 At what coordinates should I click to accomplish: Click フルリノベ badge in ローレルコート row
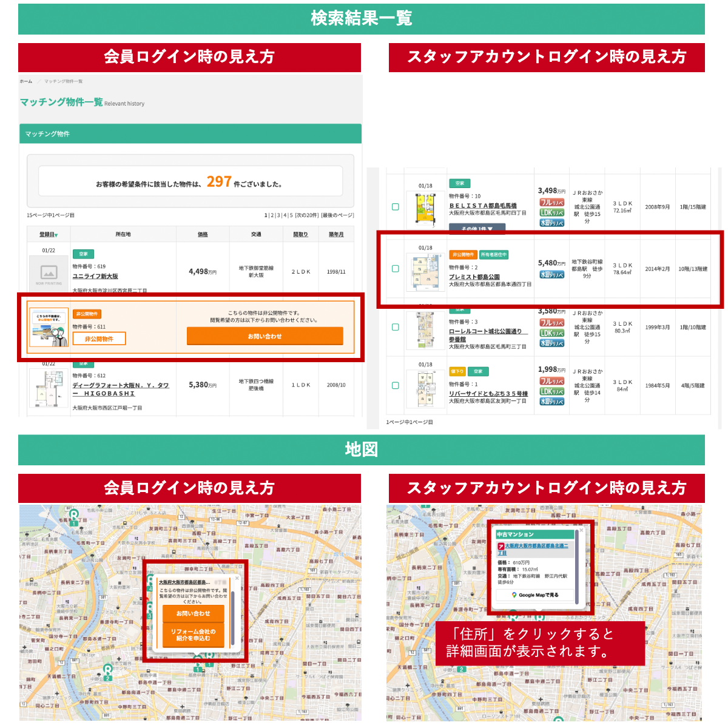(552, 323)
